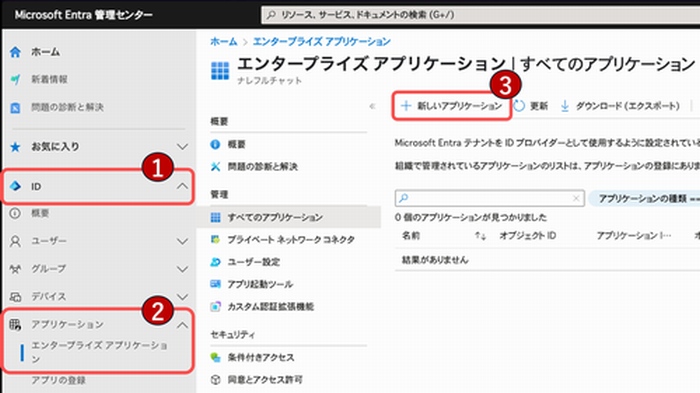Click the enterprise applications grid icon beside title

(220, 71)
